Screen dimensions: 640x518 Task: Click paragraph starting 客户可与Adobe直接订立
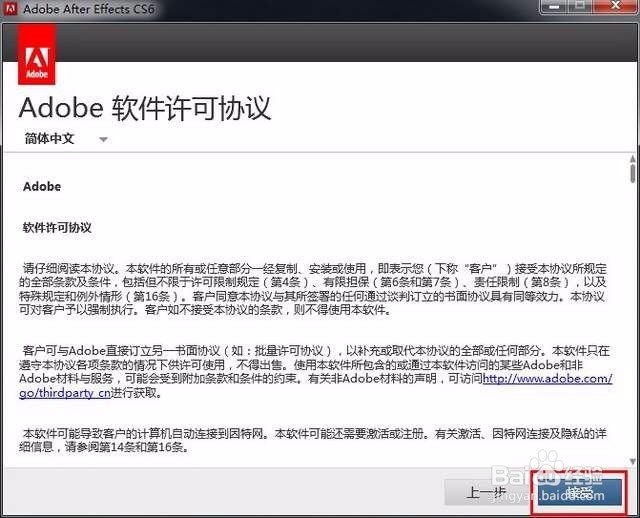click(x=316, y=372)
